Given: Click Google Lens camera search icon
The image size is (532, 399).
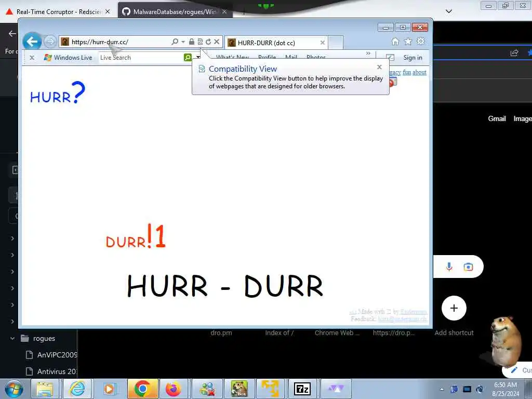Looking at the screenshot, I should tap(468, 267).
